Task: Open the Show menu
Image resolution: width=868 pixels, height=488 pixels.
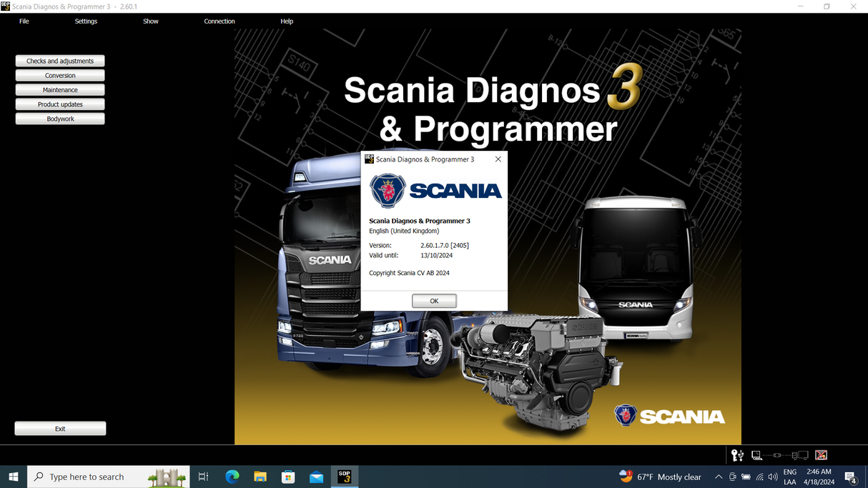Action: pos(151,21)
